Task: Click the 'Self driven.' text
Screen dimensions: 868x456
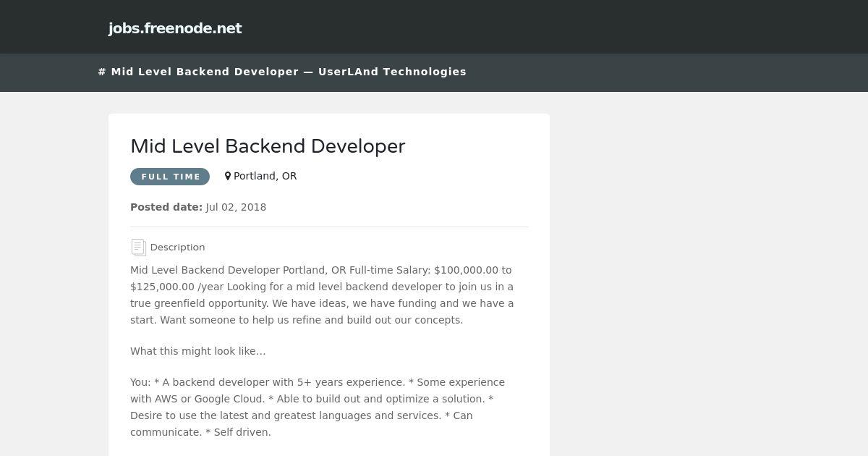Action: 242,432
